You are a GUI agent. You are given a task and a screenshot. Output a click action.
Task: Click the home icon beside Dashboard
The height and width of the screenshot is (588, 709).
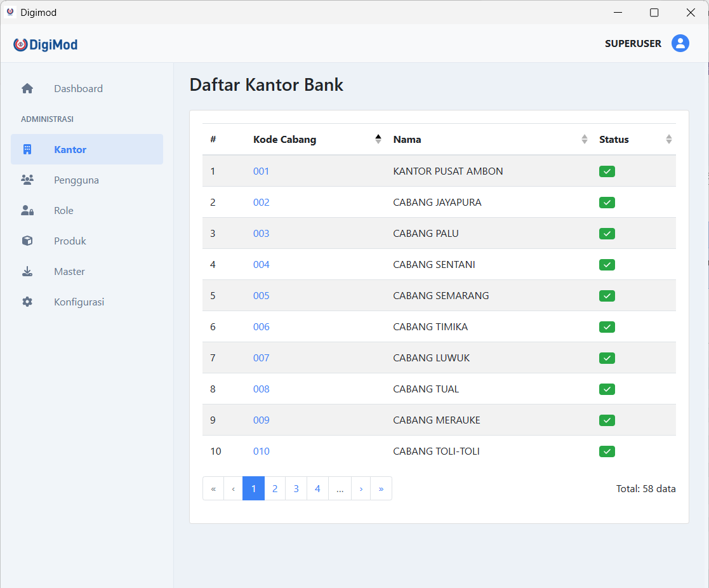pyautogui.click(x=27, y=89)
